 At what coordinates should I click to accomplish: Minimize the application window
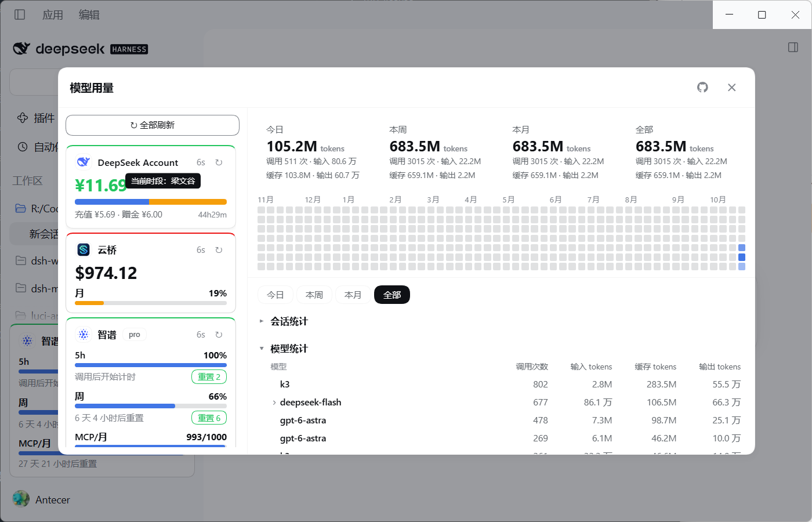click(730, 14)
